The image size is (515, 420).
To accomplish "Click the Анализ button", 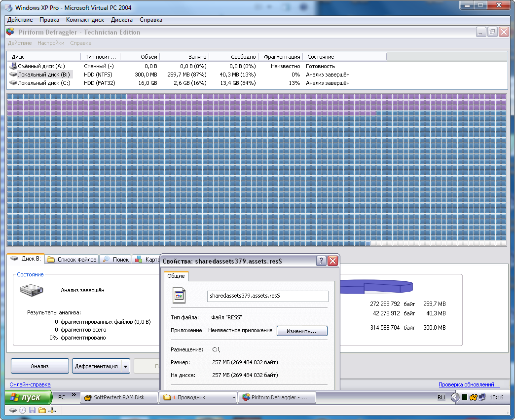I will coord(39,366).
